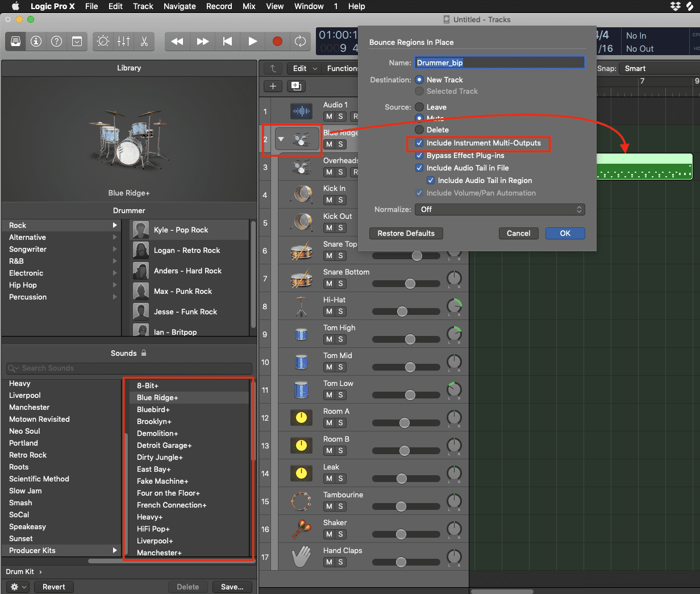The height and width of the screenshot is (594, 700).
Task: Select the Room A track icon
Action: coord(302,418)
